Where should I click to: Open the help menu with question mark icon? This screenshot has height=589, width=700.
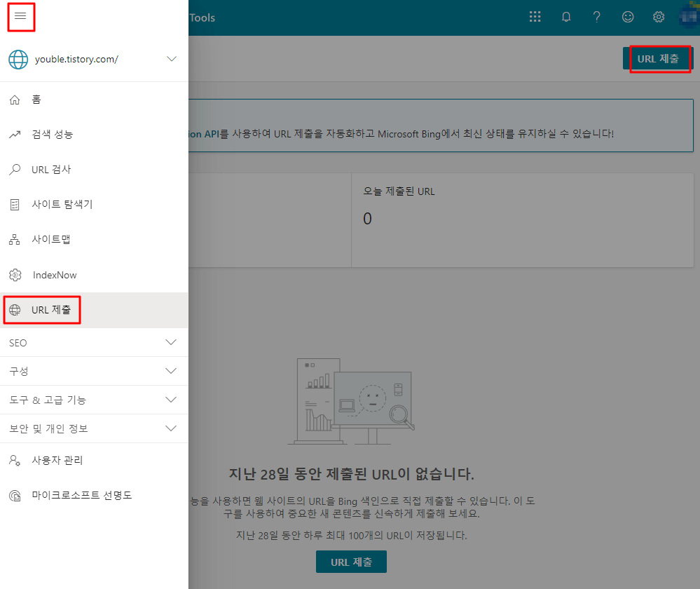pos(596,16)
